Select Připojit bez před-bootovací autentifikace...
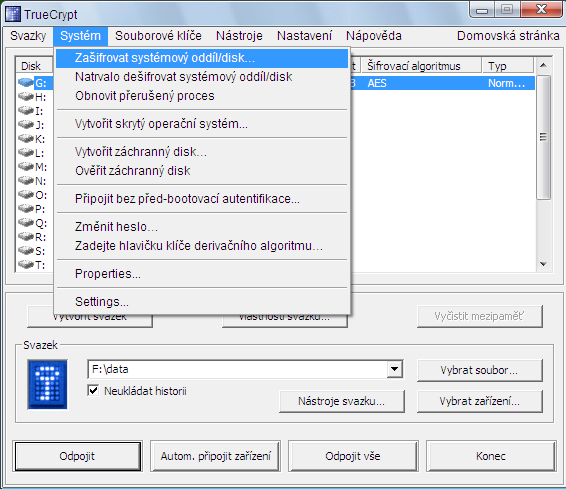The image size is (566, 489). [x=202, y=199]
